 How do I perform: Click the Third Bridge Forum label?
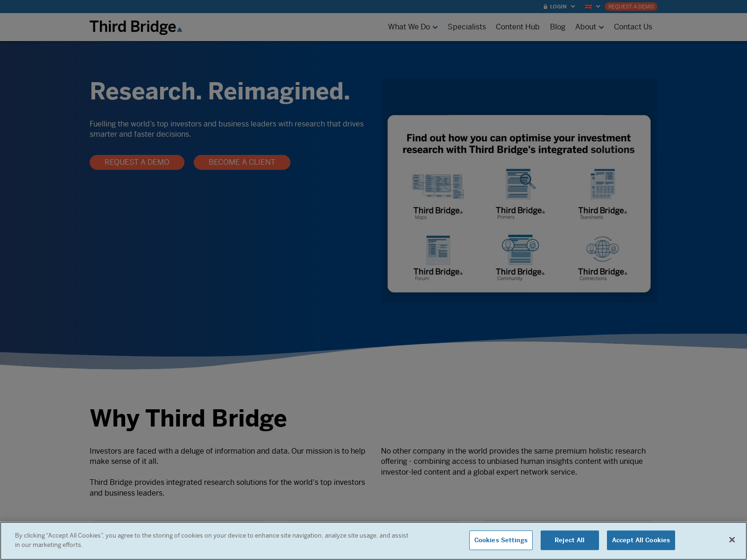pos(438,274)
